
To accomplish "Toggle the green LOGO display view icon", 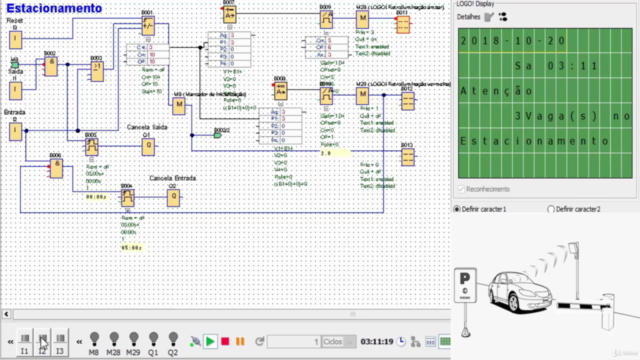I will pyautogui.click(x=445, y=342).
